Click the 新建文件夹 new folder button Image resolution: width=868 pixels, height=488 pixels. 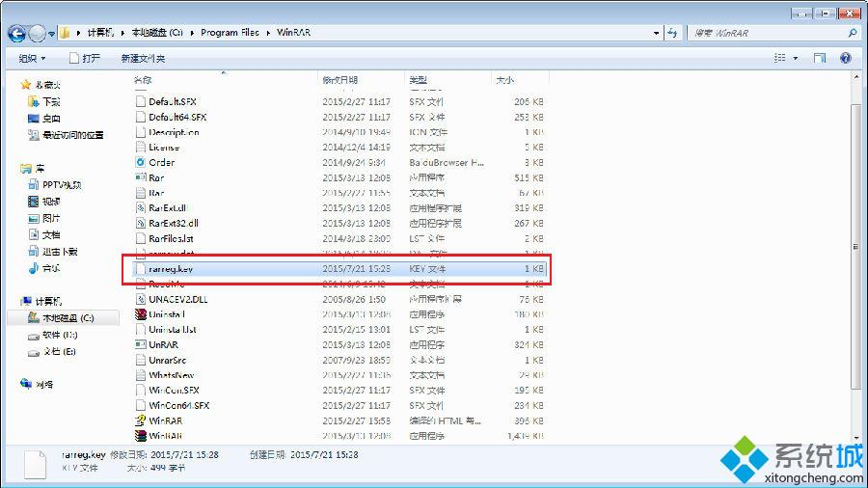[143, 58]
